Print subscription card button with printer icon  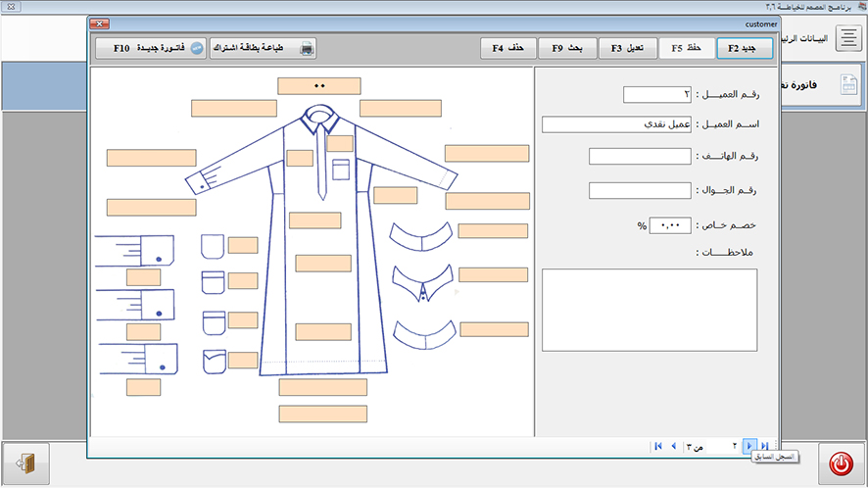click(x=263, y=48)
